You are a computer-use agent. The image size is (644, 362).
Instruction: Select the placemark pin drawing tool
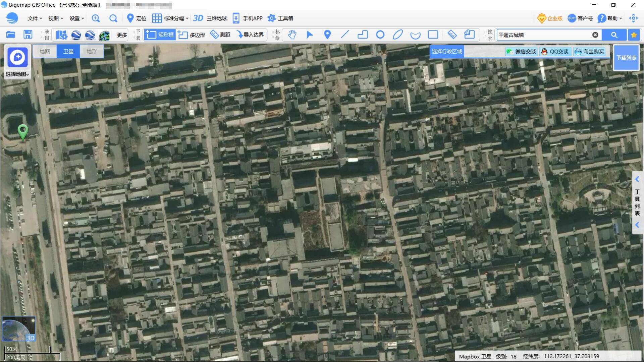coord(327,35)
